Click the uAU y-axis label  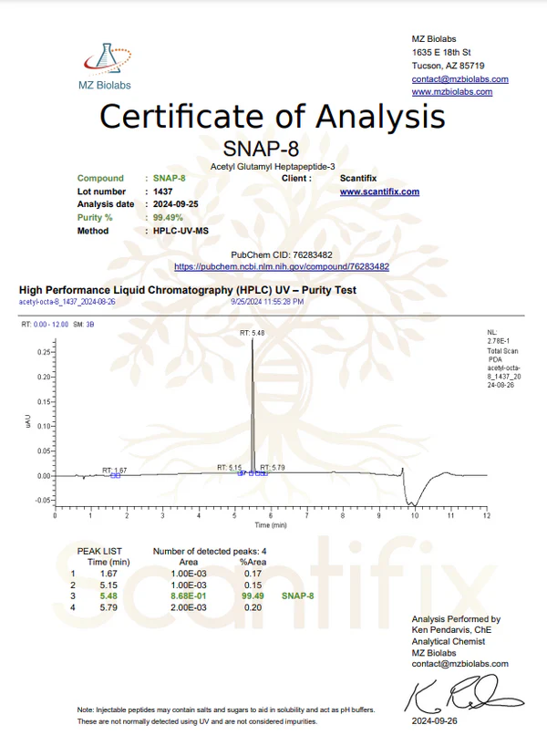[x=27, y=420]
